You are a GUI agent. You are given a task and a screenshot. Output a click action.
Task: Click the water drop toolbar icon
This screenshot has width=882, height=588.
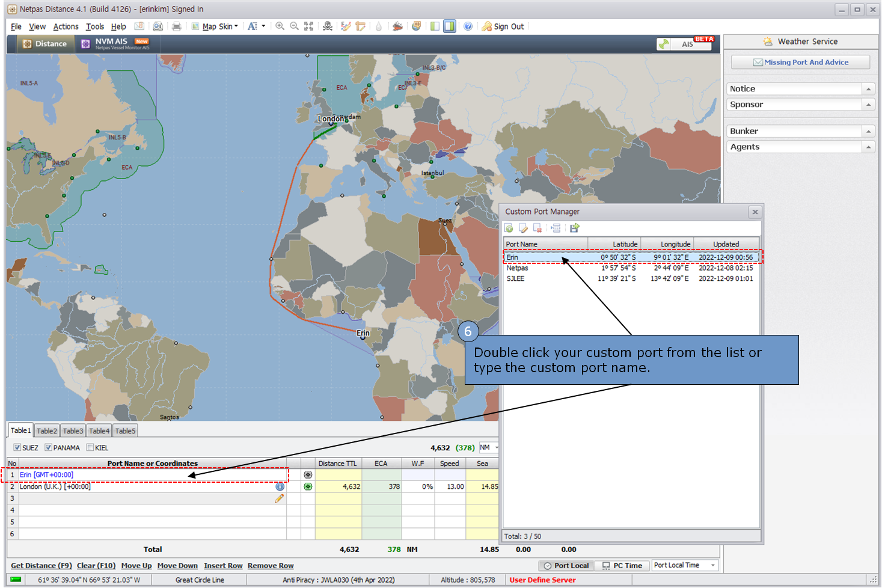379,26
